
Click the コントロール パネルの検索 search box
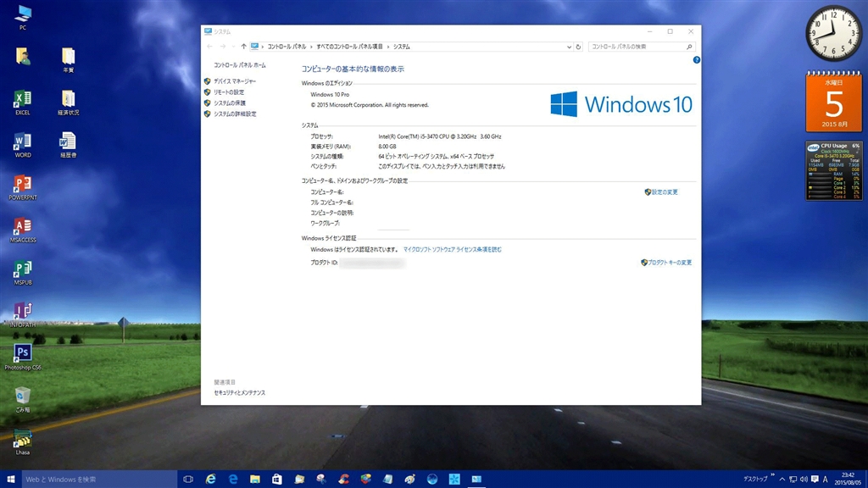pyautogui.click(x=637, y=47)
